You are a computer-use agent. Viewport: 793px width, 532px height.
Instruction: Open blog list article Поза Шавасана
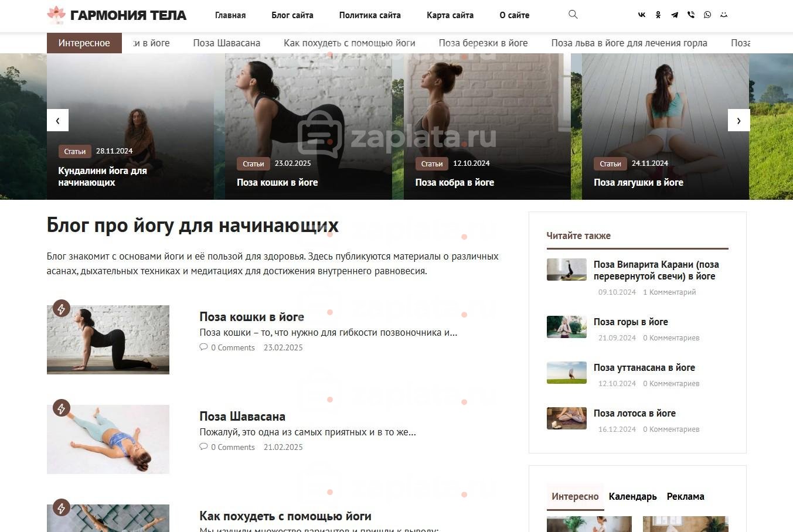[242, 417]
